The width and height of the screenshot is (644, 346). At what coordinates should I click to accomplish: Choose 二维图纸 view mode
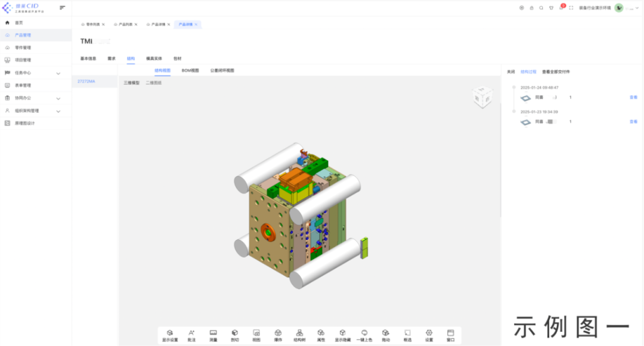point(154,83)
